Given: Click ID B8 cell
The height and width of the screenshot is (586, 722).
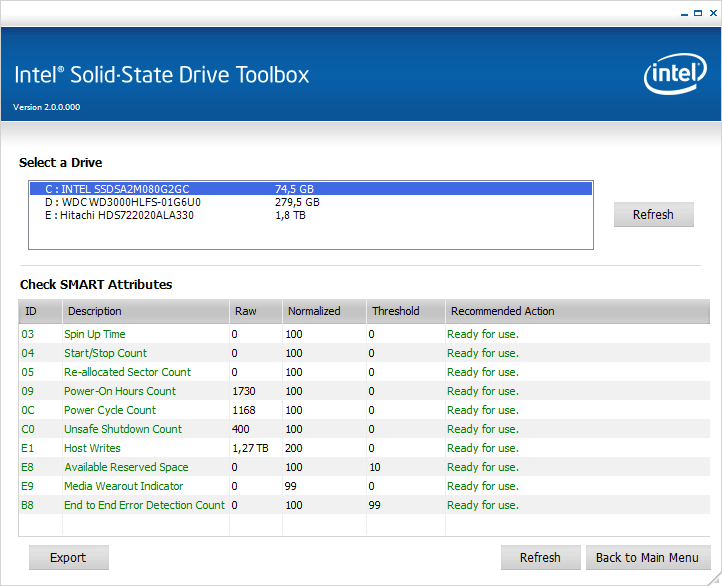Looking at the screenshot, I should [x=27, y=505].
